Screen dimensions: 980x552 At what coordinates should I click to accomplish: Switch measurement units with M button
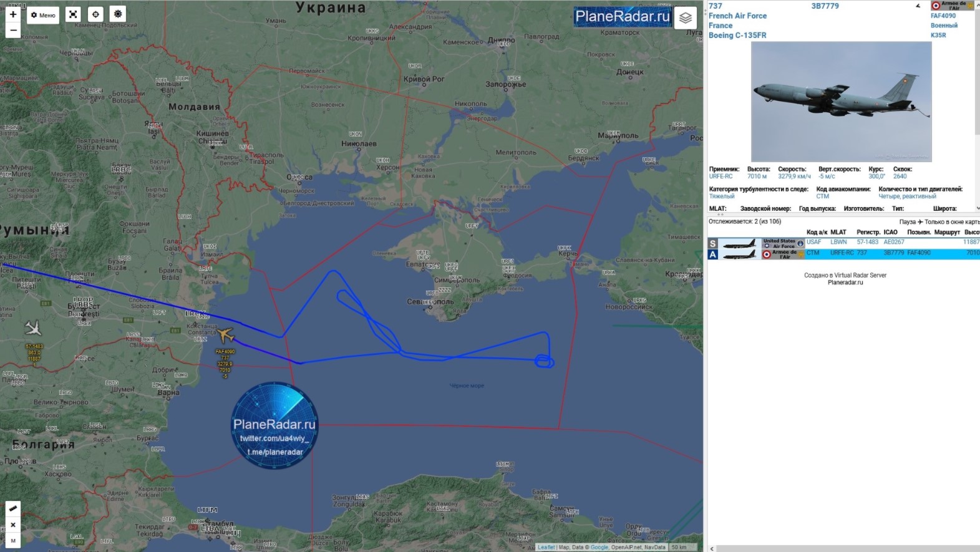(13, 540)
